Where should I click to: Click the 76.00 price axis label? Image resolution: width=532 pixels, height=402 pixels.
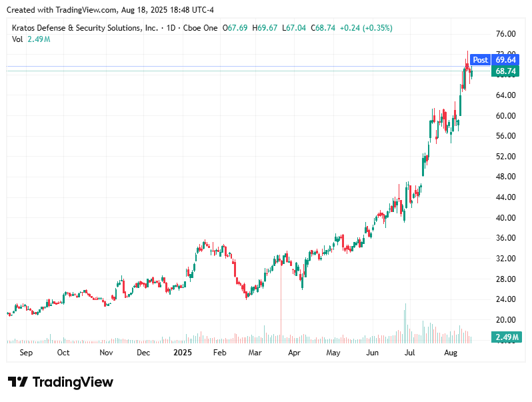[x=505, y=34]
